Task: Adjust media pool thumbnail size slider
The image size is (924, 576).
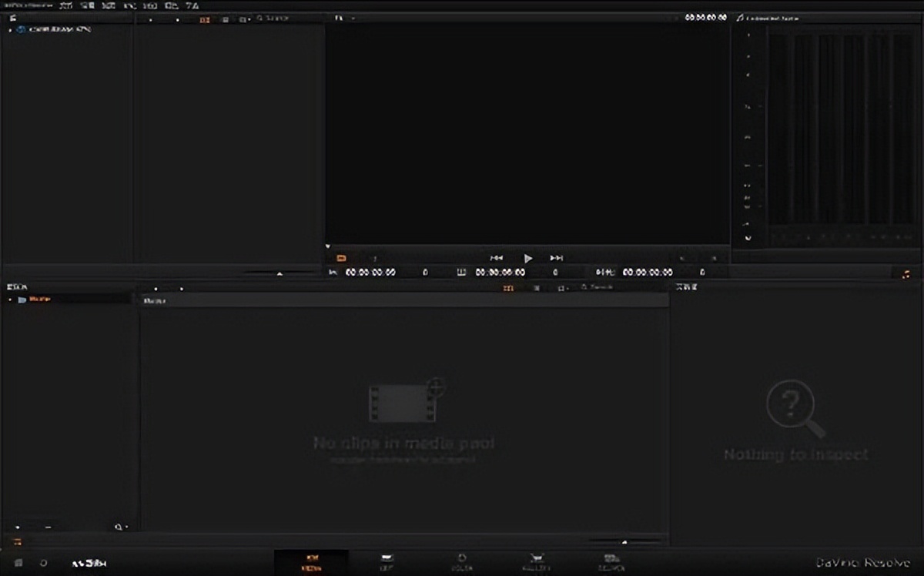Action: [624, 542]
